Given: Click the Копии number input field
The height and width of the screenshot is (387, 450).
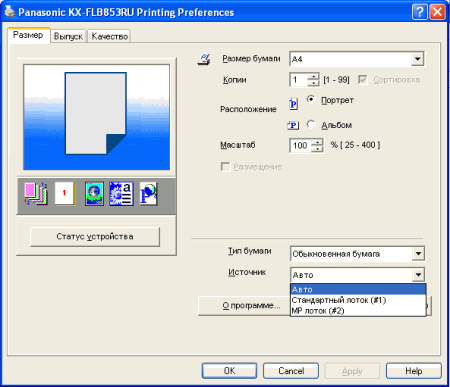Looking at the screenshot, I should click(299, 80).
